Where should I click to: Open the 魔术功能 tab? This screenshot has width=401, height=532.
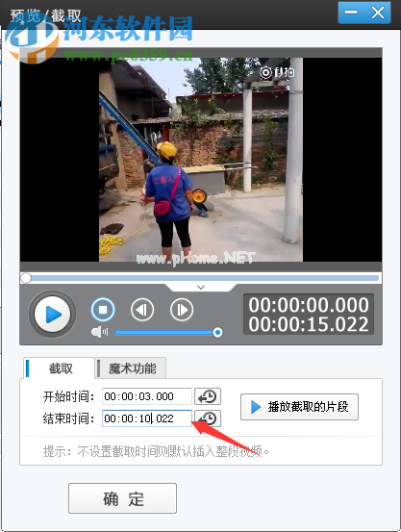131,367
